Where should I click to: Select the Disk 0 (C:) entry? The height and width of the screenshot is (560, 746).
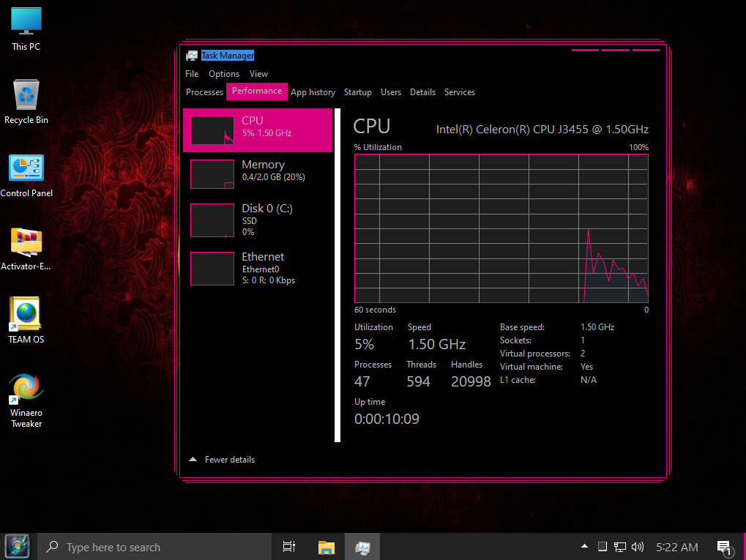pos(258,220)
